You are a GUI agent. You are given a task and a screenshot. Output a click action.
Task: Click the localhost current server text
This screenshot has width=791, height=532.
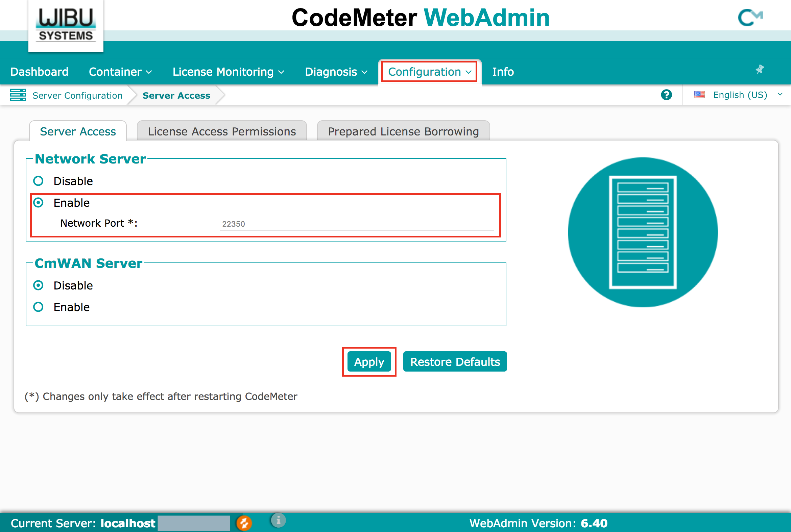[128, 523]
